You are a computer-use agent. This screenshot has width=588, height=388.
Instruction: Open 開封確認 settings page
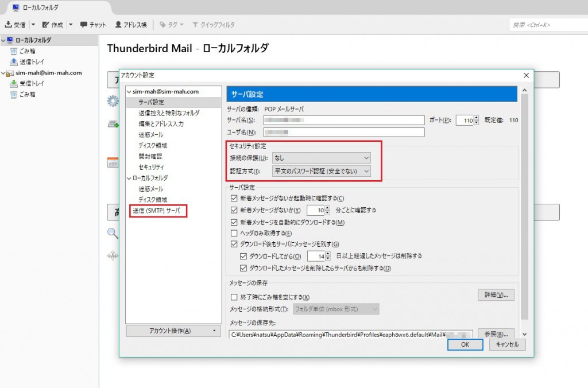tap(150, 156)
